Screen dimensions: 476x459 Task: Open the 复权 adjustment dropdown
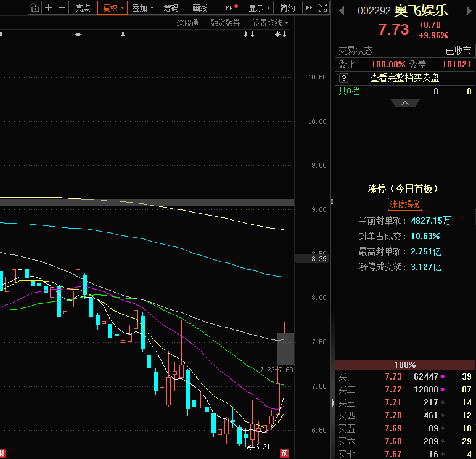pyautogui.click(x=113, y=8)
